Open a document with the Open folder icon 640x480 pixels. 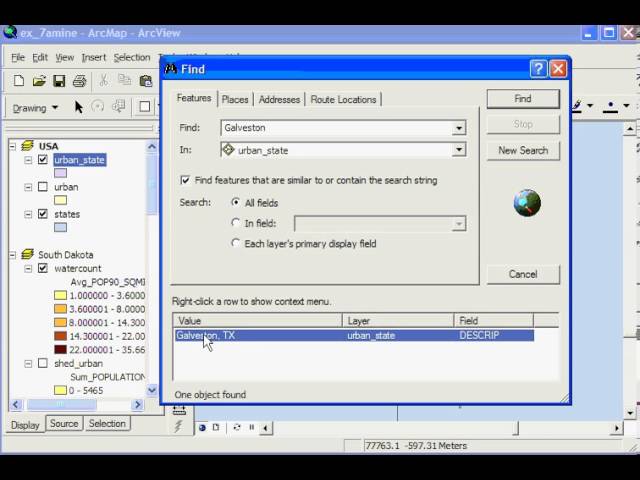coord(39,81)
